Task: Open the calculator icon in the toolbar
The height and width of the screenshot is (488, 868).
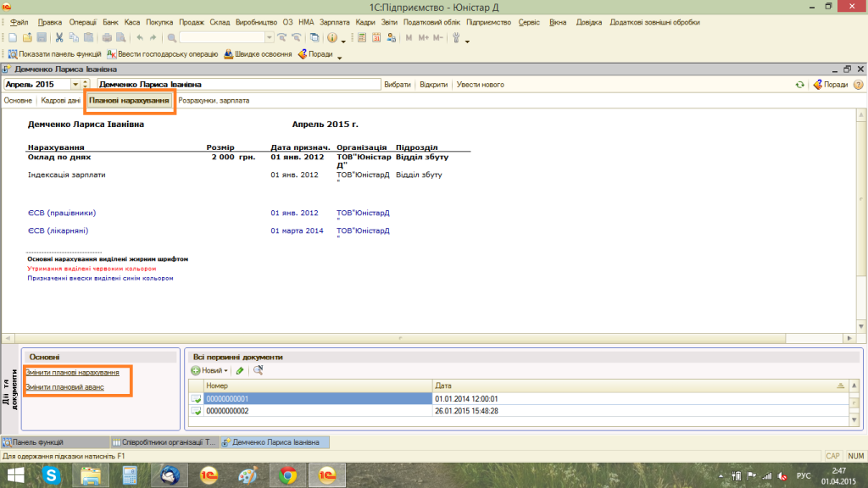Action: [x=362, y=37]
